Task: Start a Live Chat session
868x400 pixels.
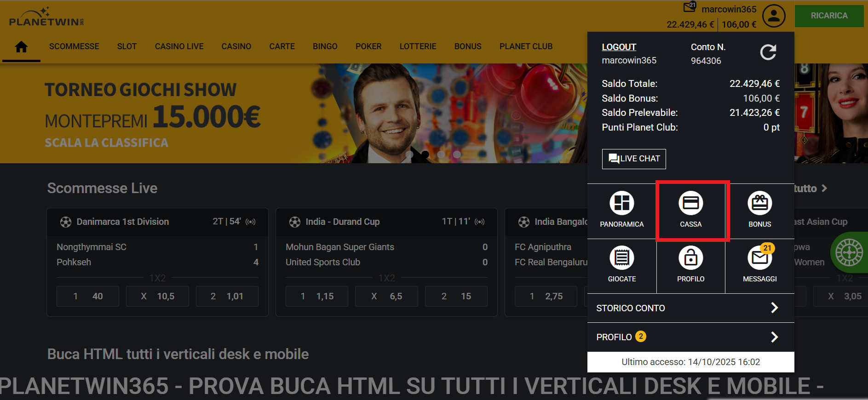Action: [634, 159]
